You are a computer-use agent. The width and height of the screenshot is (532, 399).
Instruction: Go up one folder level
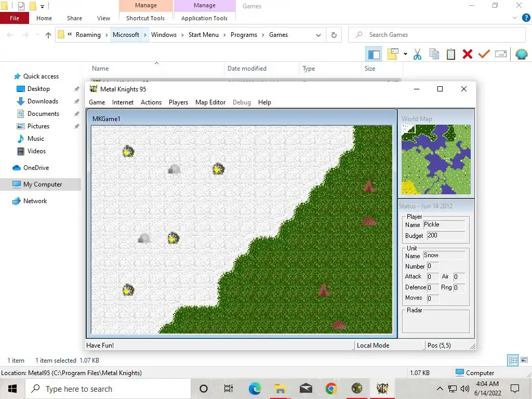(48, 35)
